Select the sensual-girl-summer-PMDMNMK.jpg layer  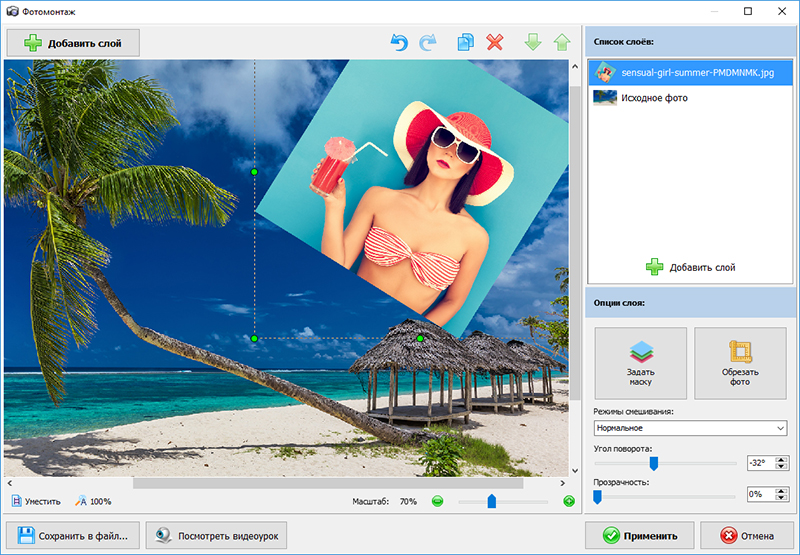click(x=690, y=72)
